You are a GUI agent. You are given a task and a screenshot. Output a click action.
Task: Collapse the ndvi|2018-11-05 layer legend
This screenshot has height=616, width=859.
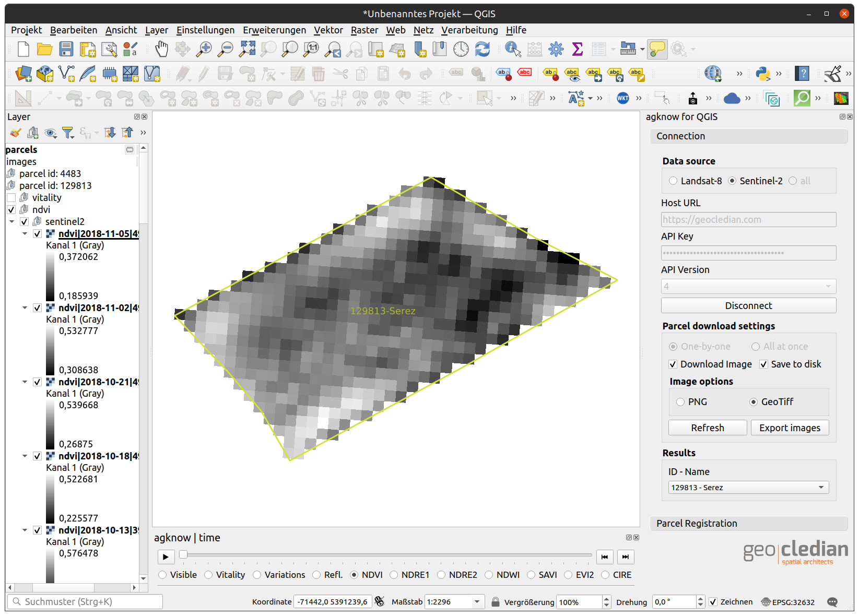coord(25,234)
